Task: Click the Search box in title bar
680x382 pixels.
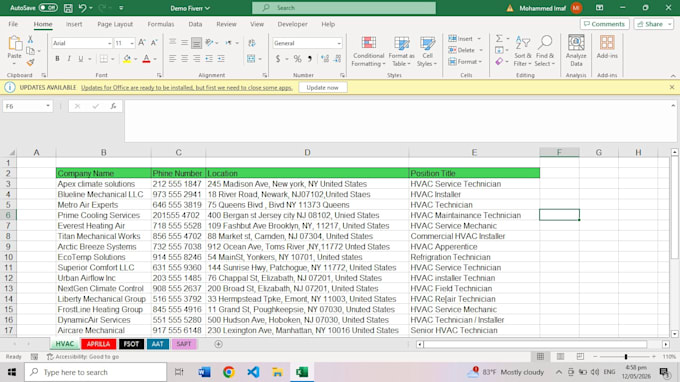Action: point(344,8)
